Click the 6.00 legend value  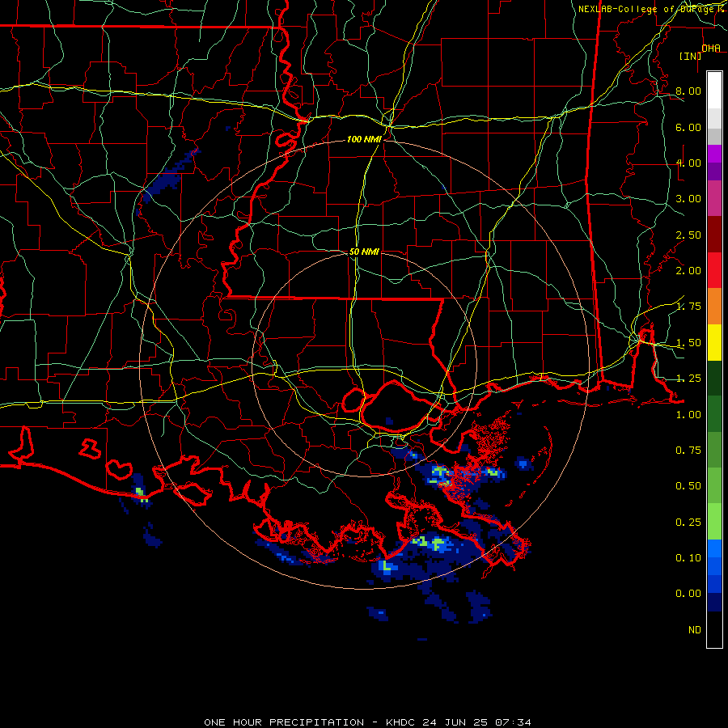coord(688,127)
